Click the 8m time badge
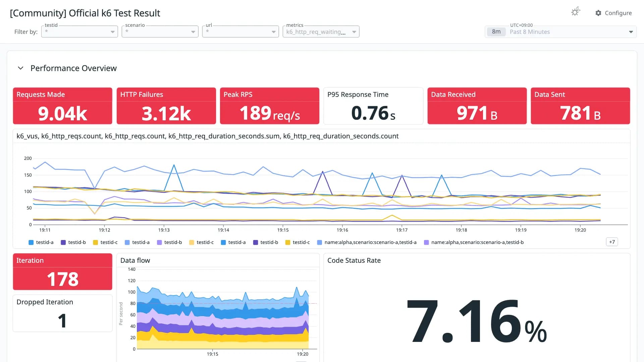Image resolution: width=644 pixels, height=362 pixels. pos(496,32)
